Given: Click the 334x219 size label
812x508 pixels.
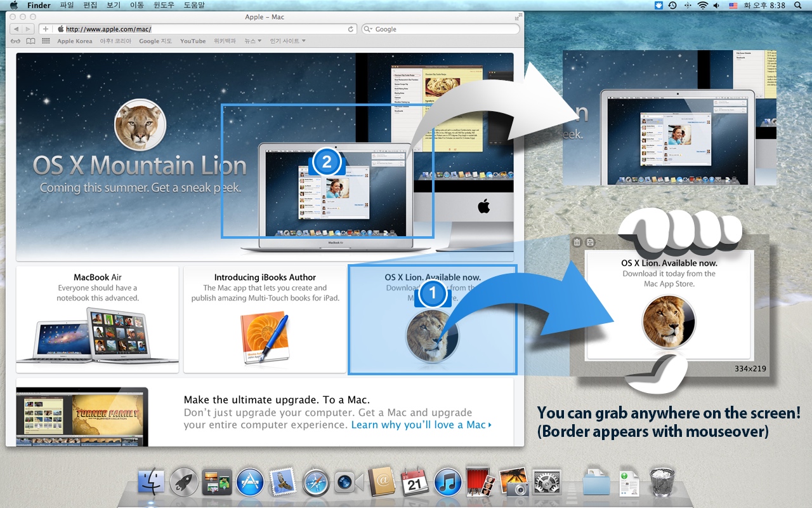Looking at the screenshot, I should click(x=750, y=368).
